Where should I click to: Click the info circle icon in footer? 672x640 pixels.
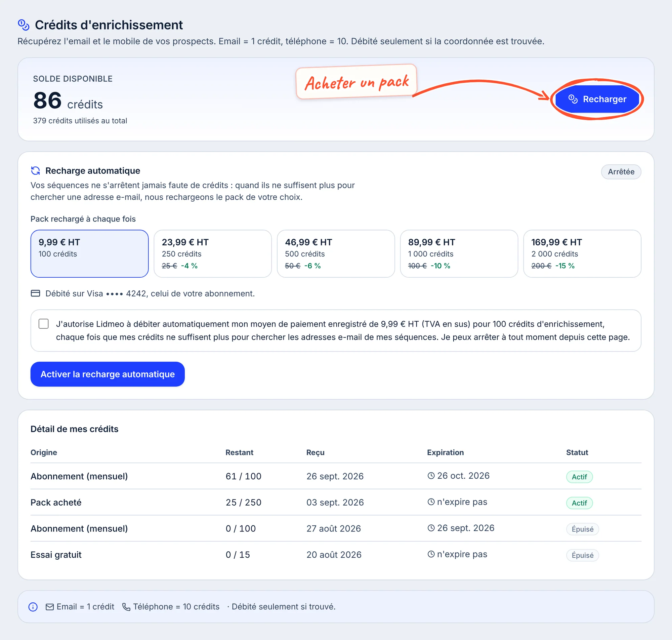click(33, 607)
